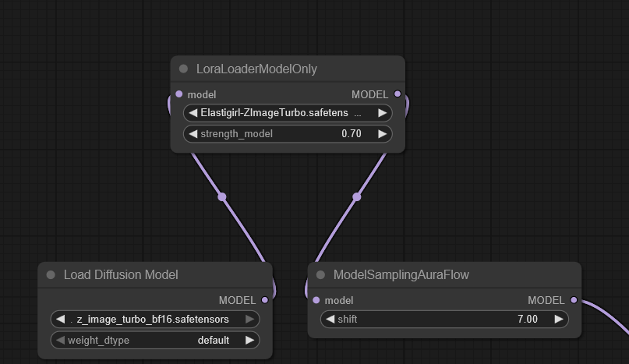Select the LoraLoaderModelOnly node title
The width and height of the screenshot is (629, 364).
point(256,69)
